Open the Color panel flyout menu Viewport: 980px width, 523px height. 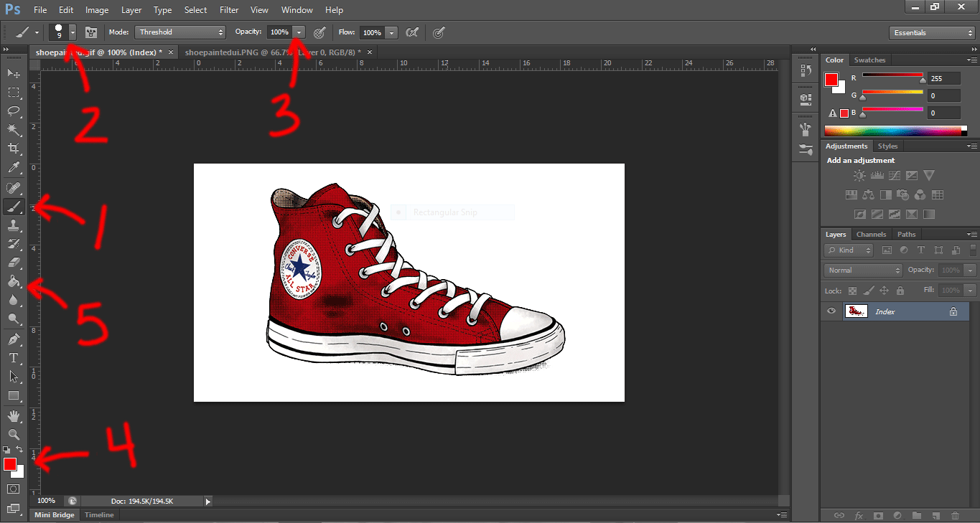972,60
